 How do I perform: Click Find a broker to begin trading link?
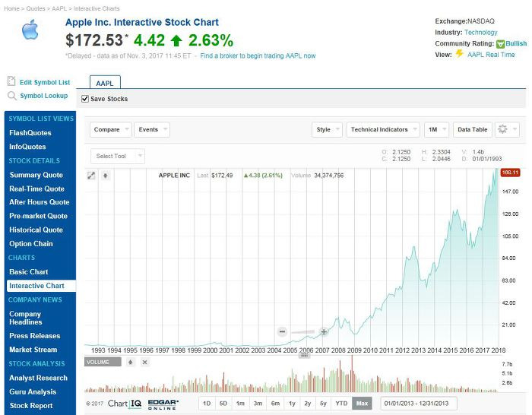coord(258,55)
